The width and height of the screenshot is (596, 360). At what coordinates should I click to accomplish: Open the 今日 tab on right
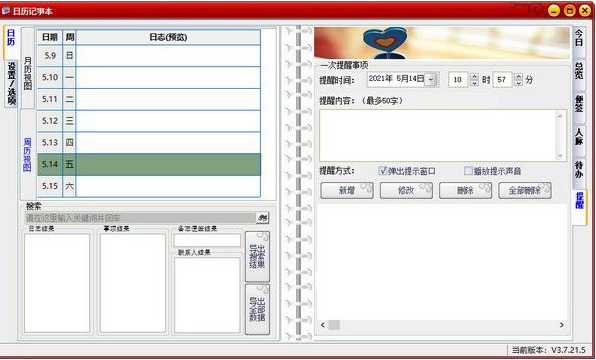tap(579, 38)
